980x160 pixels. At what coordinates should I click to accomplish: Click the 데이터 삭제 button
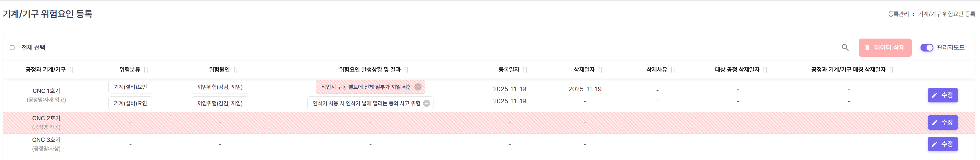click(x=885, y=47)
